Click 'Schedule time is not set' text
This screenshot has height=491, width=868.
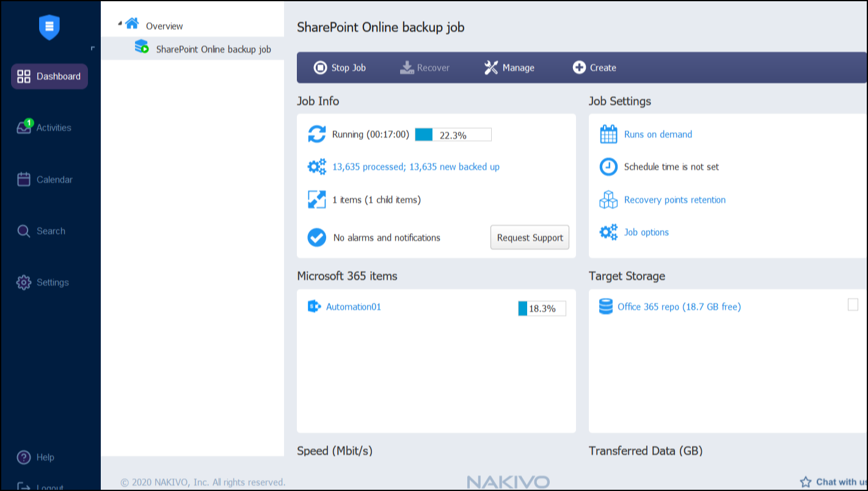(x=671, y=167)
